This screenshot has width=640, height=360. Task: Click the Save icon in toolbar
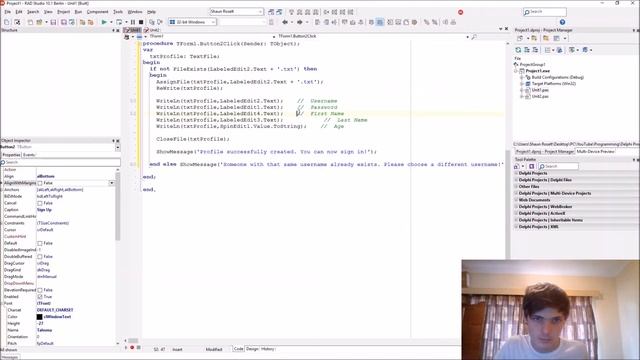(x=53, y=22)
